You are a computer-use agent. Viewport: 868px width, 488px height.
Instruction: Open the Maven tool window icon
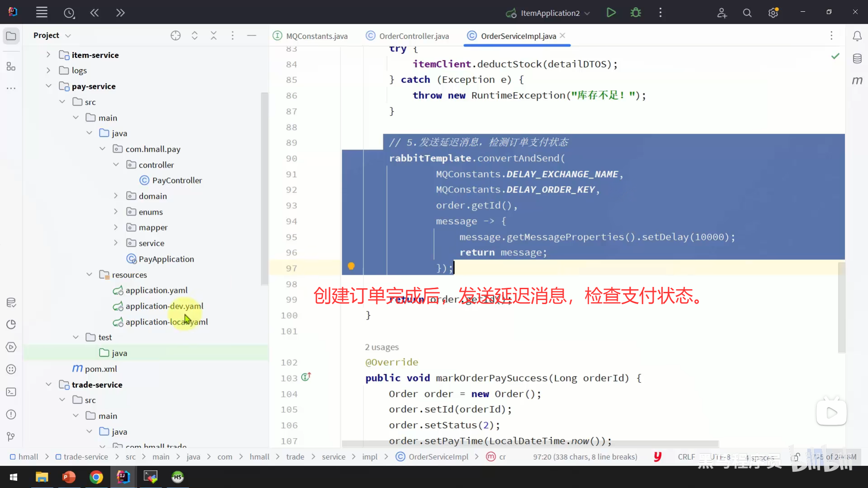(x=857, y=81)
